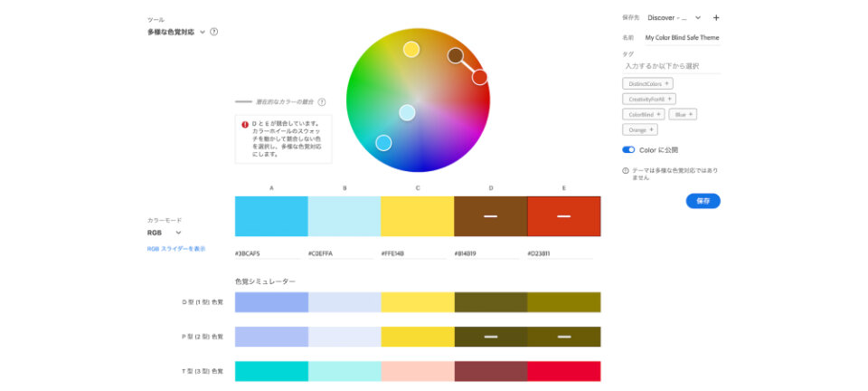Select the pale blue handle near the wheel center

tap(407, 112)
